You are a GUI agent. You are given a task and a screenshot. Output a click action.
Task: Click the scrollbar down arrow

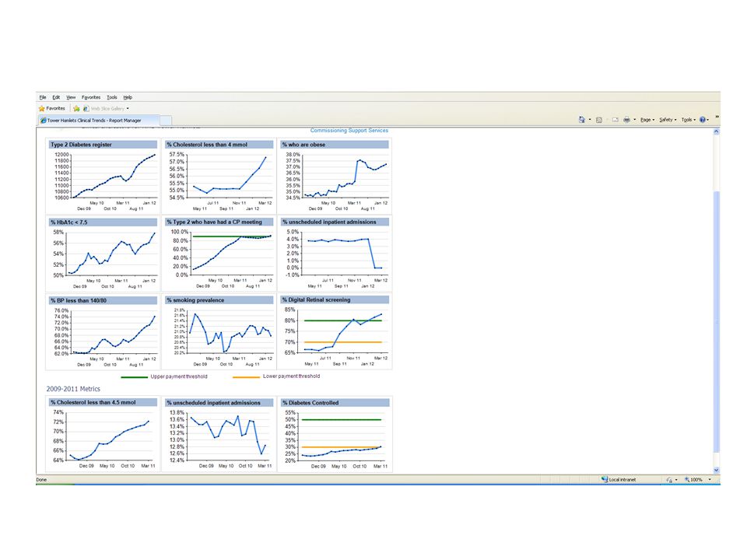716,470
